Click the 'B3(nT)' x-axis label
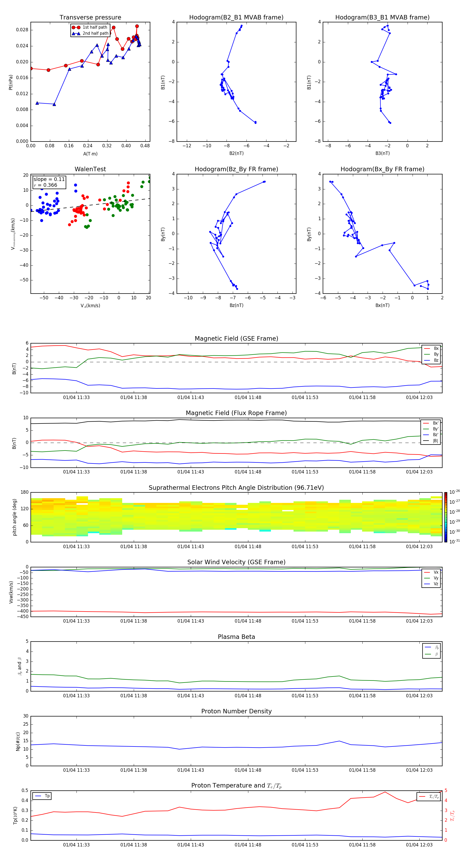Image resolution: width=473 pixels, height=868 pixels. (x=382, y=153)
